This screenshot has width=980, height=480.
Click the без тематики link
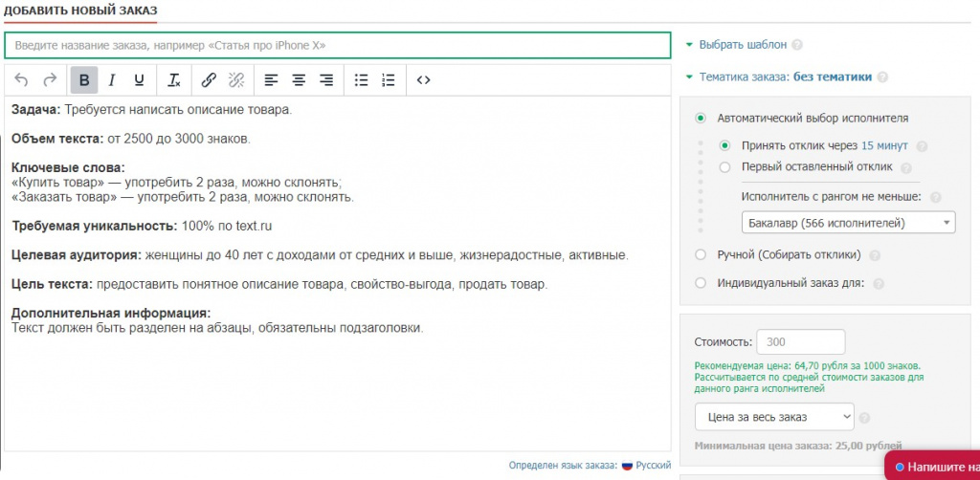point(833,77)
